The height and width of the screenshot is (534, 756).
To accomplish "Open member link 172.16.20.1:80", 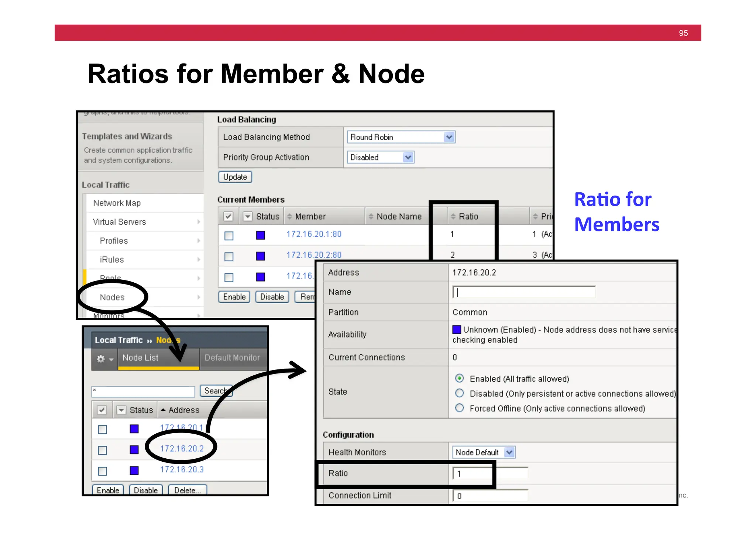I will pyautogui.click(x=314, y=234).
